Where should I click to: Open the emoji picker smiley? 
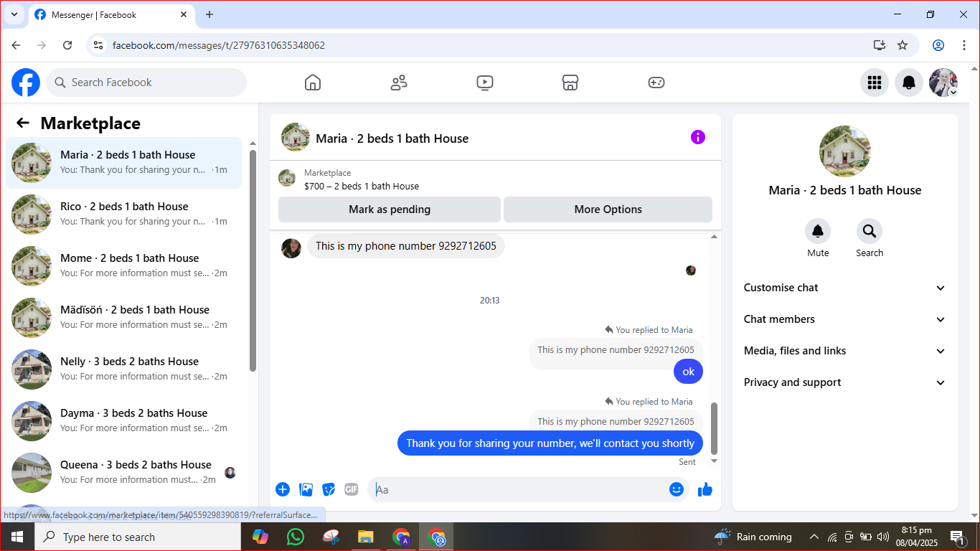(677, 489)
